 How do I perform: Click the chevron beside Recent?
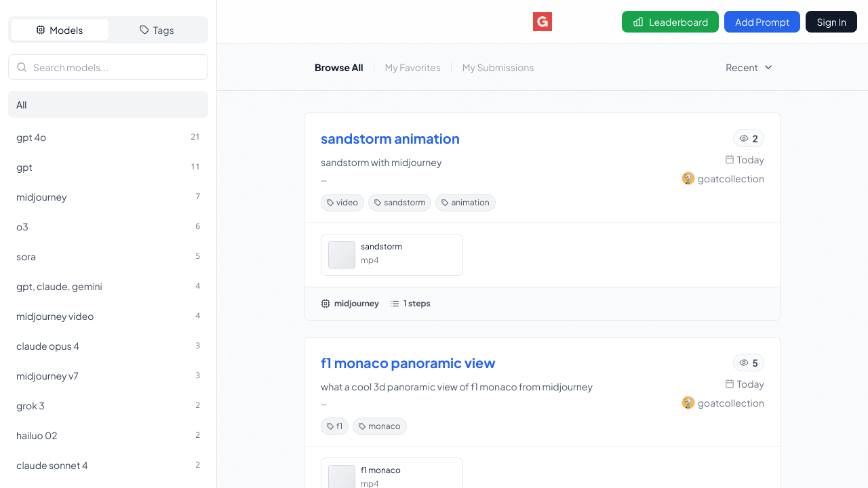(x=768, y=67)
